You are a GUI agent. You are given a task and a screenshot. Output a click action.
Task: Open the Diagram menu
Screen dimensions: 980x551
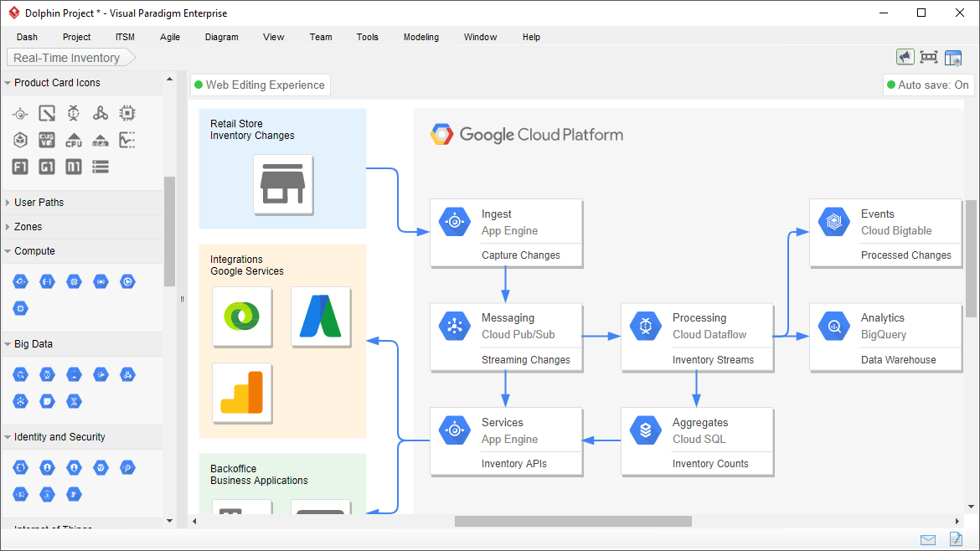tap(221, 37)
